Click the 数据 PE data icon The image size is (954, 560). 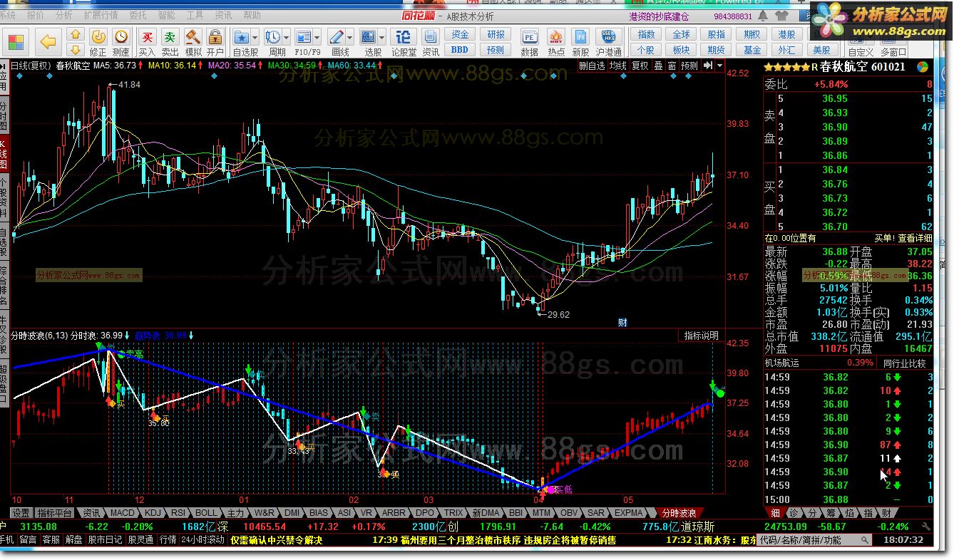(530, 42)
